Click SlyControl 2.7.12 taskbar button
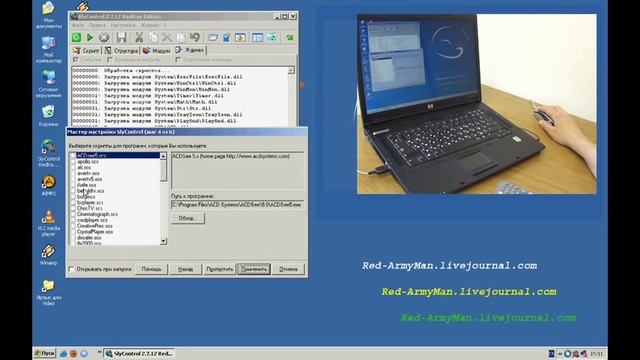Screen dimensions: 640x360 (139, 353)
